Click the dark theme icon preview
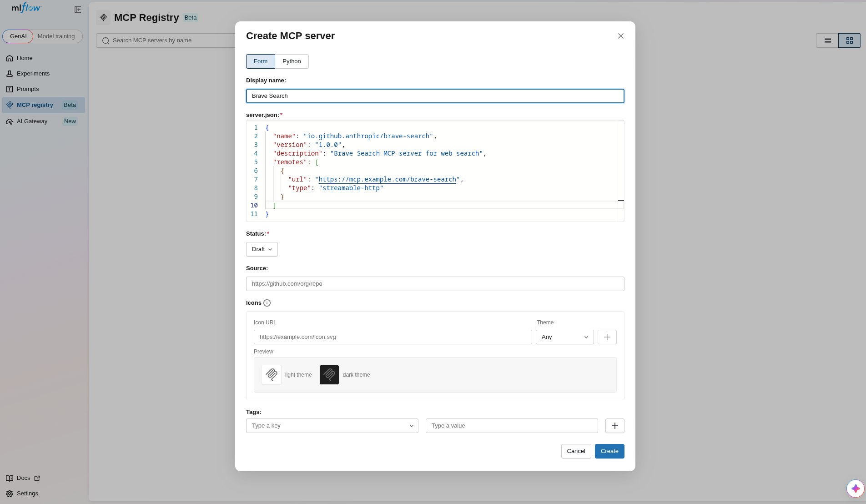The width and height of the screenshot is (866, 504). click(329, 375)
